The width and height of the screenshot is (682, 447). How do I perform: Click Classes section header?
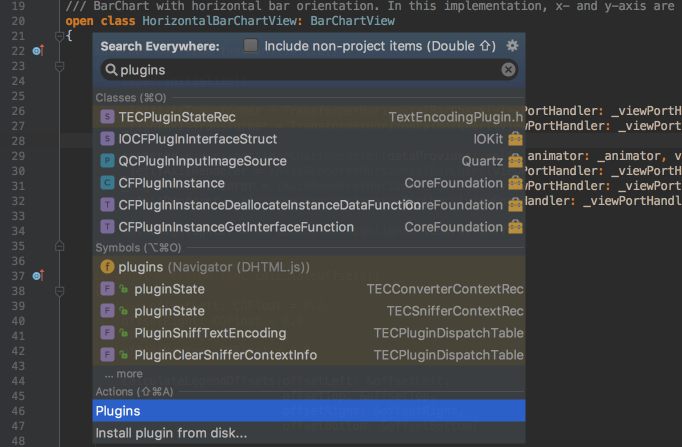point(131,97)
